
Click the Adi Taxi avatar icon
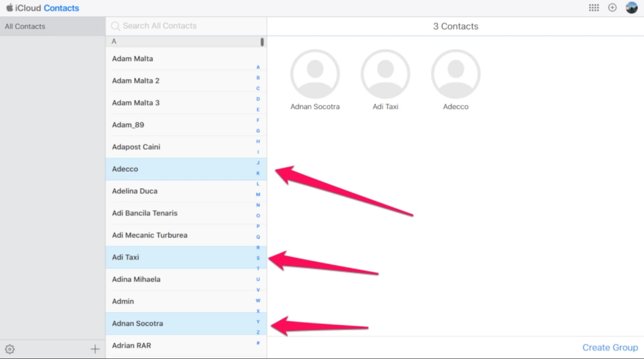(x=385, y=74)
